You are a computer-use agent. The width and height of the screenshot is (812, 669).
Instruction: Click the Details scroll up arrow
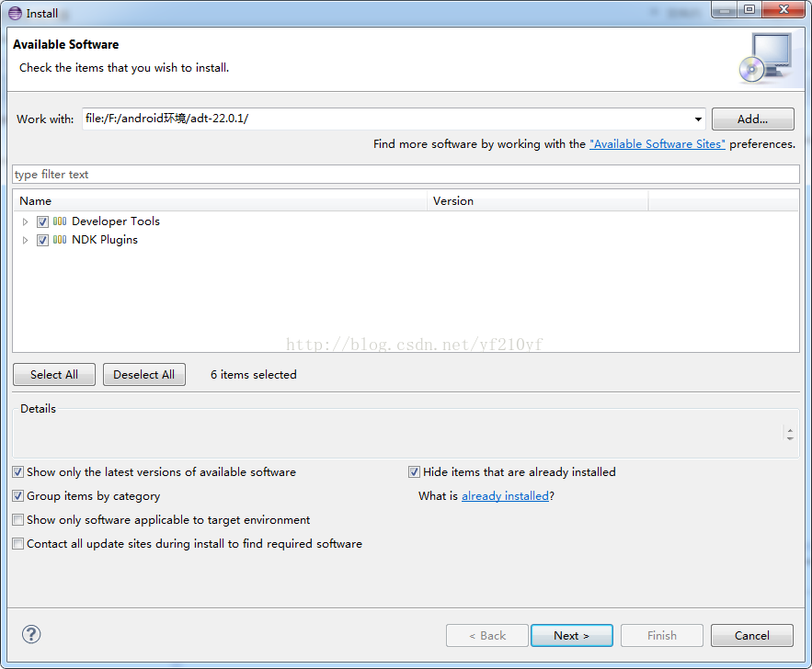[x=790, y=430]
